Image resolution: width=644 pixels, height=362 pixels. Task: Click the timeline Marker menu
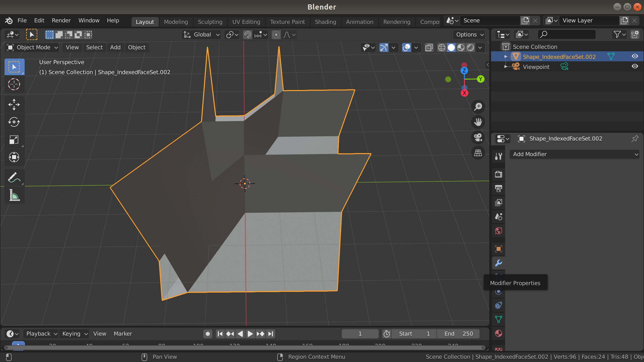click(123, 334)
